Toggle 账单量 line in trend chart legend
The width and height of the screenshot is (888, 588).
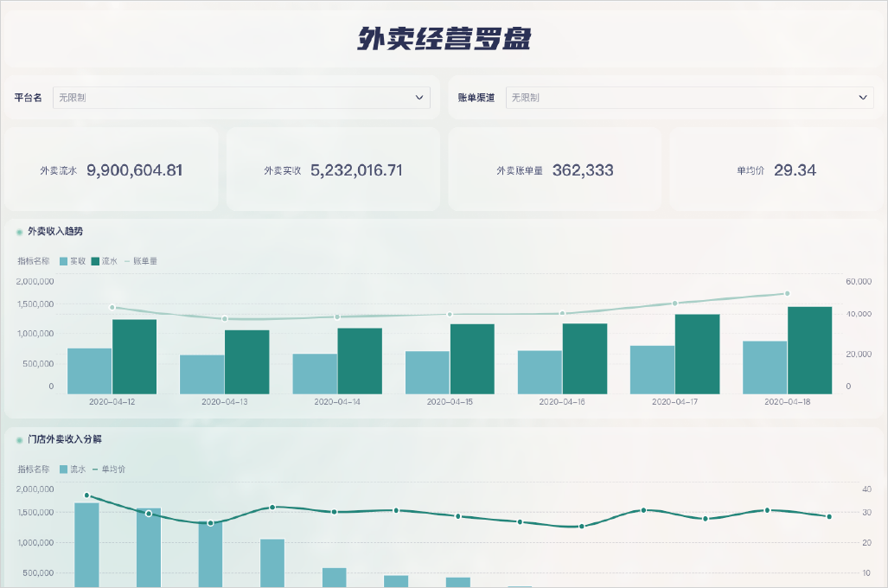coord(140,260)
